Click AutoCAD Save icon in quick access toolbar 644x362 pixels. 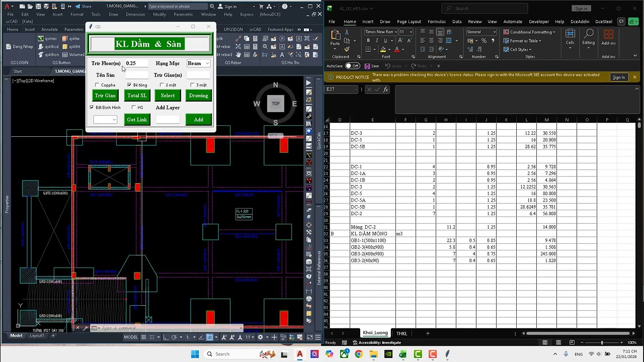click(x=39, y=7)
